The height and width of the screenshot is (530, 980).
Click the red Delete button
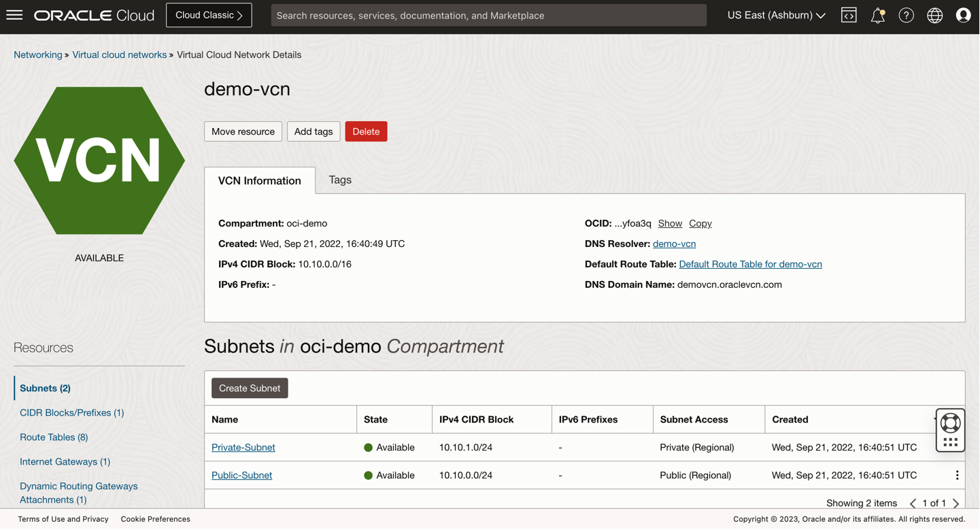coord(366,131)
